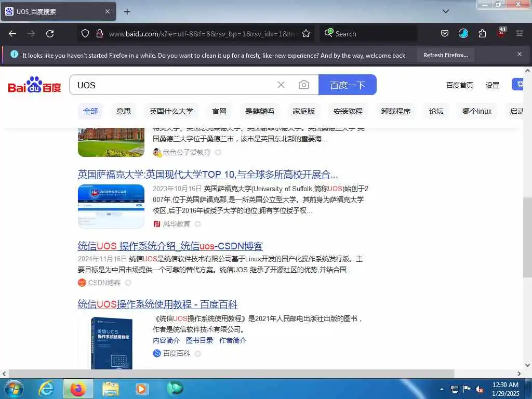Image resolution: width=532 pixels, height=399 pixels.
Task: Select the 安装教程 suggestion tab
Action: point(348,111)
